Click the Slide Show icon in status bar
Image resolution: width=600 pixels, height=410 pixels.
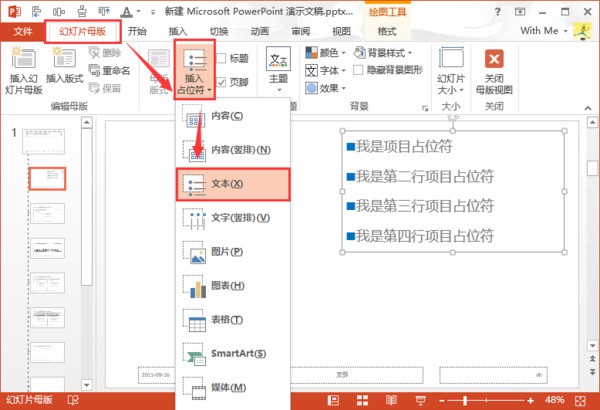pyautogui.click(x=421, y=400)
